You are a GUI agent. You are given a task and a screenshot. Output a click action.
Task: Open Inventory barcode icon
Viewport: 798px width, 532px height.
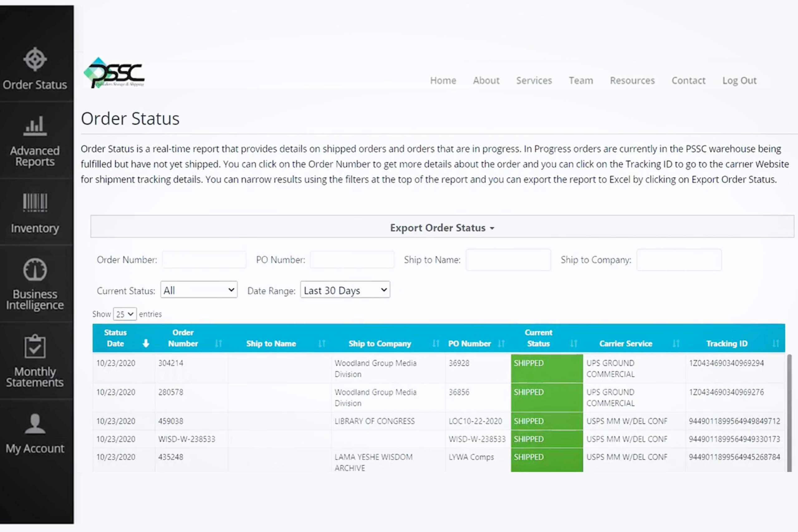(35, 203)
